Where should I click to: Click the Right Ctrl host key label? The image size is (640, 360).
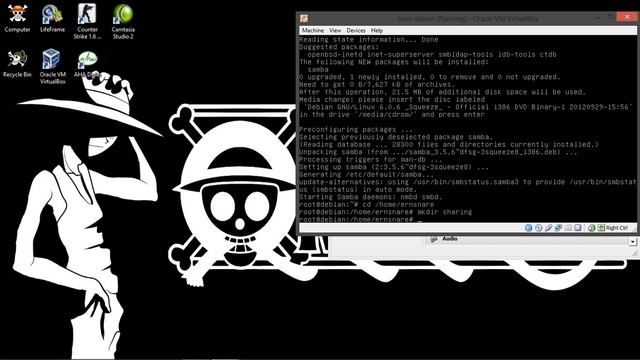pos(617,228)
